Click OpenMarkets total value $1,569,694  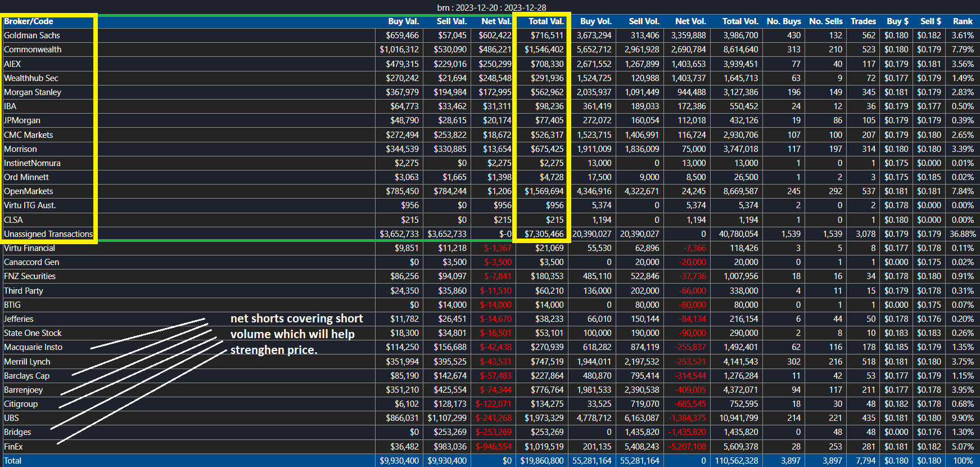(x=544, y=191)
